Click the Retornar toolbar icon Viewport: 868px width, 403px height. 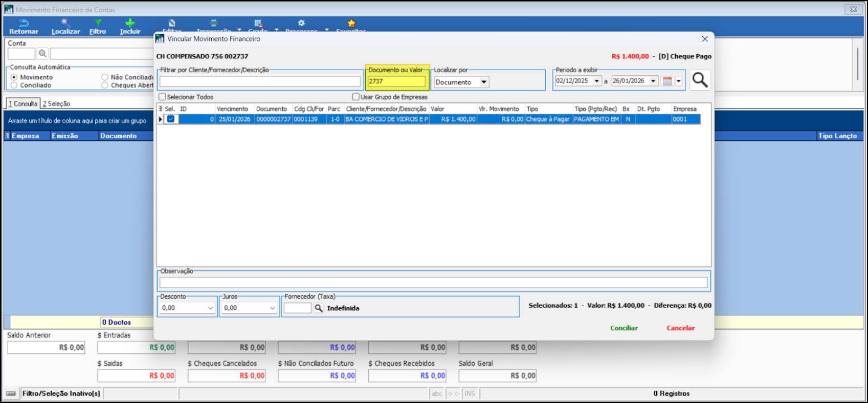point(24,23)
